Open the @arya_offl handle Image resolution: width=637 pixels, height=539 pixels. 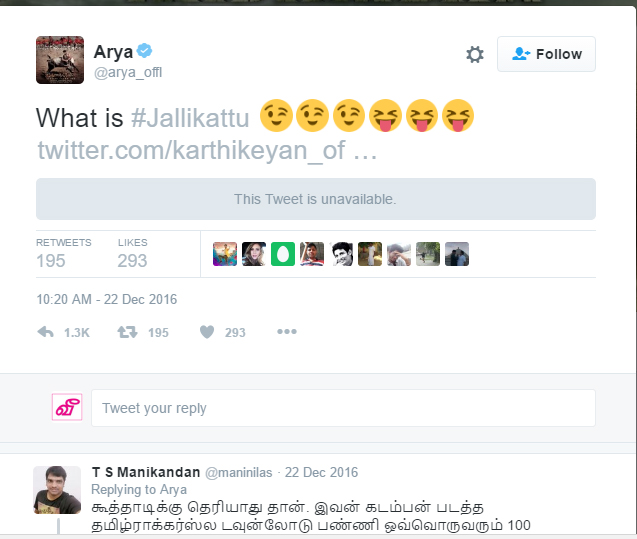coord(128,72)
